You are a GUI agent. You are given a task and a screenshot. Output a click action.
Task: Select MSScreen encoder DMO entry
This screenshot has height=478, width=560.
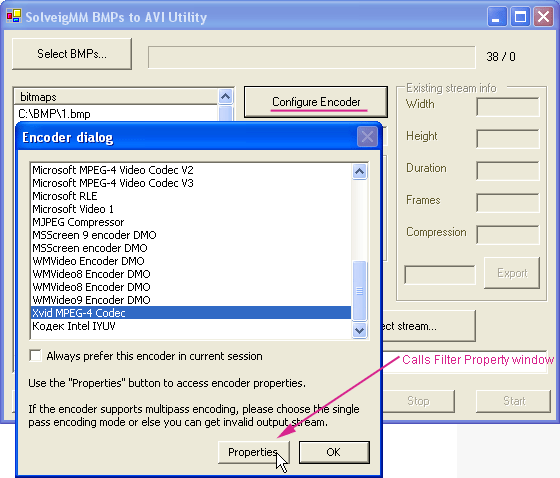[191, 248]
